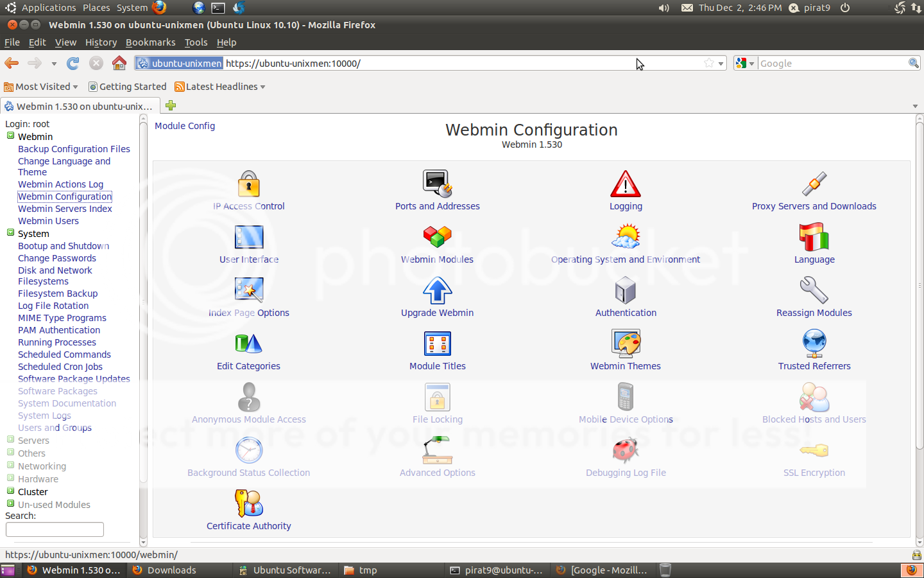The width and height of the screenshot is (924, 578).
Task: Open the Module Titles icon
Action: click(438, 344)
